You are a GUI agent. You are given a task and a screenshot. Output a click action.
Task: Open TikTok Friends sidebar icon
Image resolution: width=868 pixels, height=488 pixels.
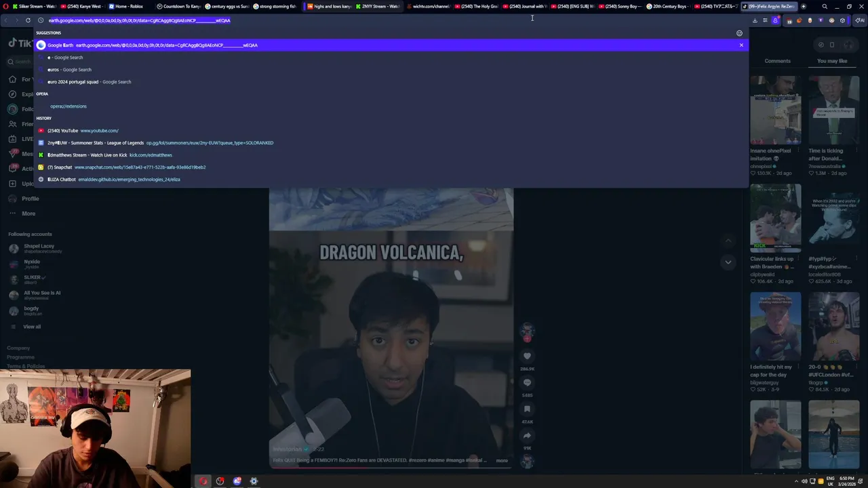click(12, 124)
